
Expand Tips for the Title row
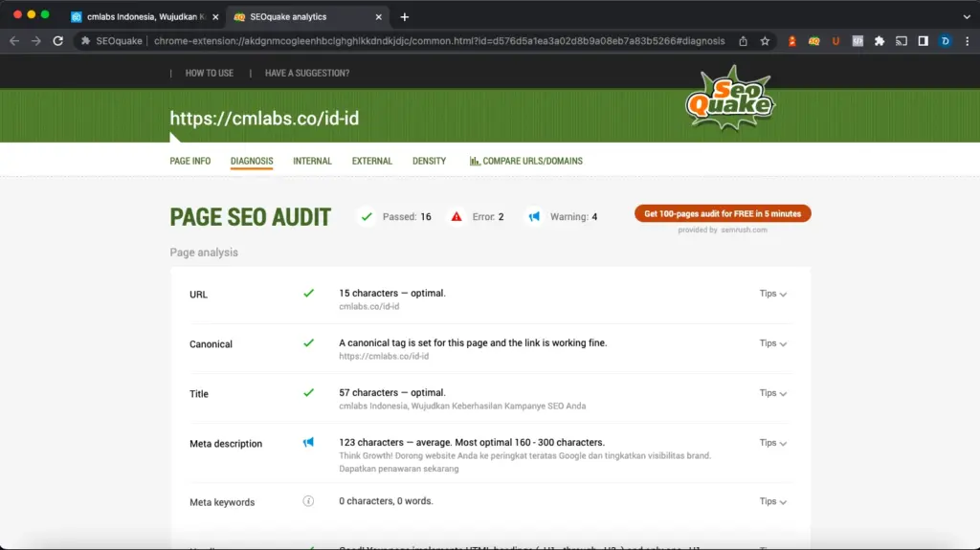(x=773, y=393)
